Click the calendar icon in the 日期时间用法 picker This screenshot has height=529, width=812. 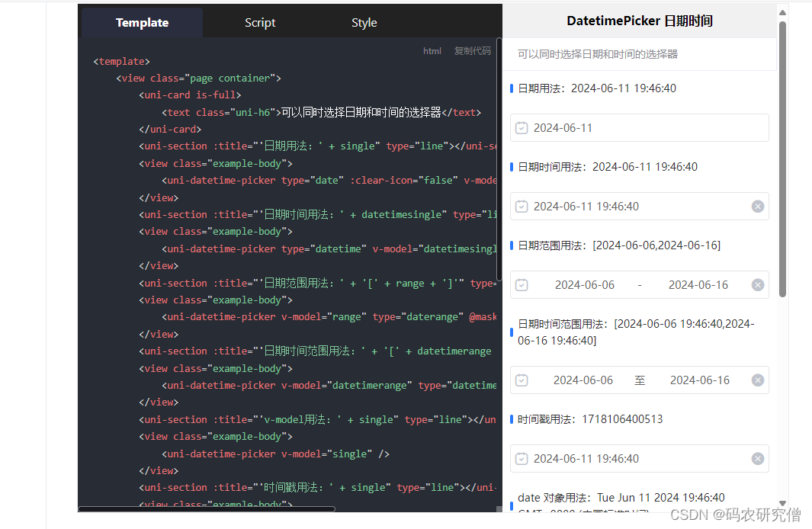pos(522,206)
